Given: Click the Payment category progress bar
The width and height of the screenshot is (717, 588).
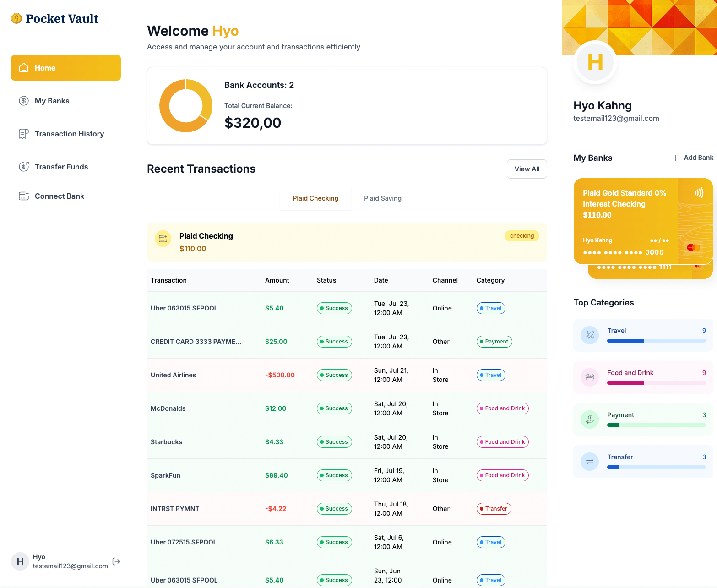Looking at the screenshot, I should pyautogui.click(x=656, y=425).
